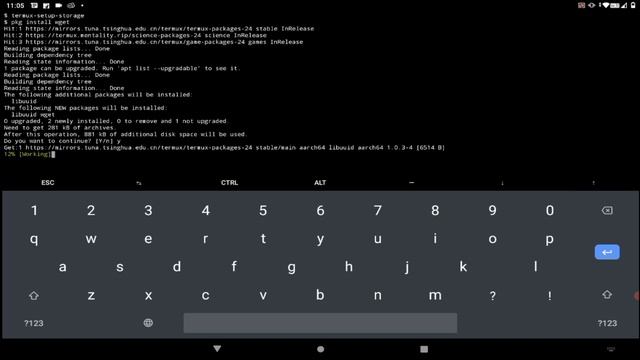Tap the number 7 key
The height and width of the screenshot is (360, 640).
(378, 210)
